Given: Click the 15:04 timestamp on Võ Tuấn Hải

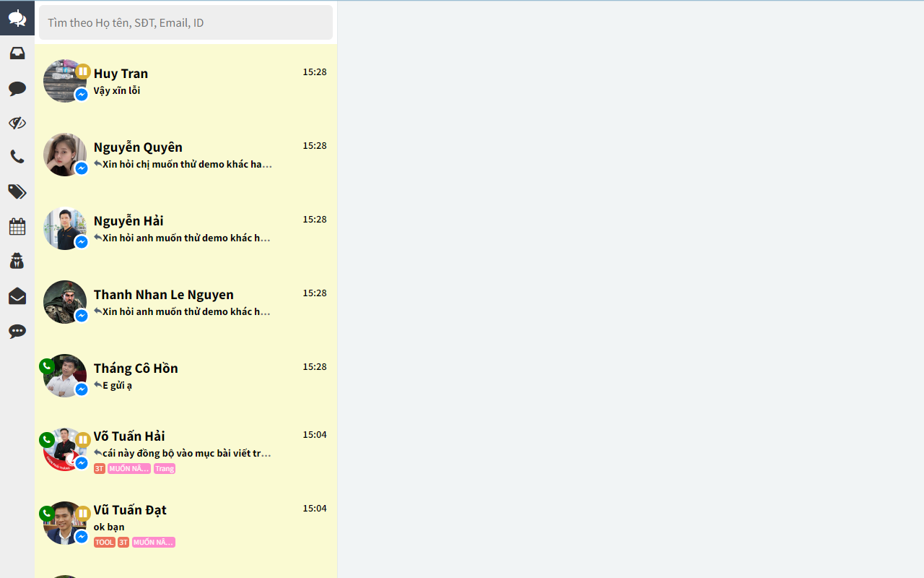Looking at the screenshot, I should pyautogui.click(x=315, y=434).
